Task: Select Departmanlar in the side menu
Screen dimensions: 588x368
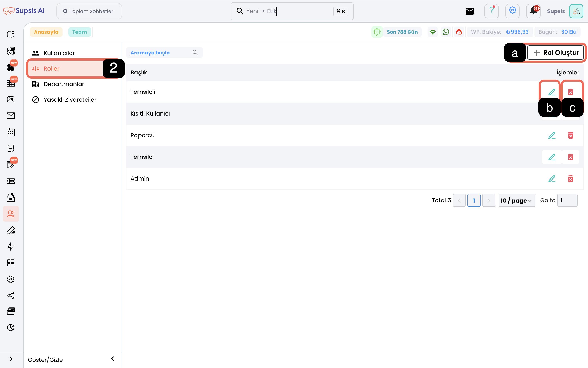Action: coord(64,84)
